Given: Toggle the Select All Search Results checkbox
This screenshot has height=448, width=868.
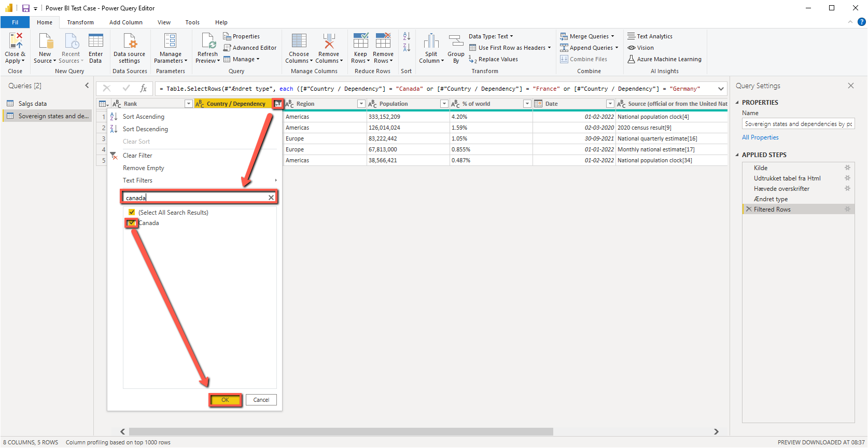Looking at the screenshot, I should pyautogui.click(x=132, y=213).
